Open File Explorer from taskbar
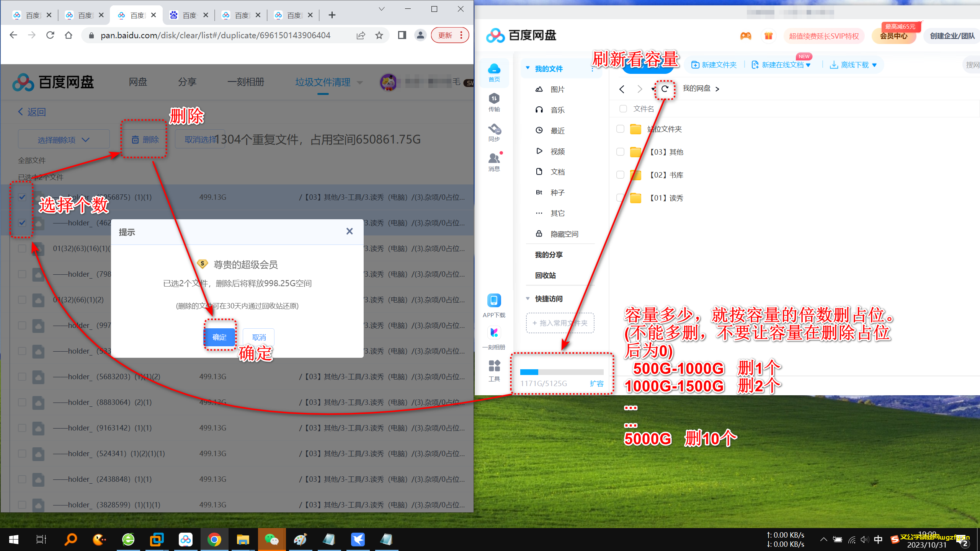Viewport: 980px width, 551px height. click(243, 540)
